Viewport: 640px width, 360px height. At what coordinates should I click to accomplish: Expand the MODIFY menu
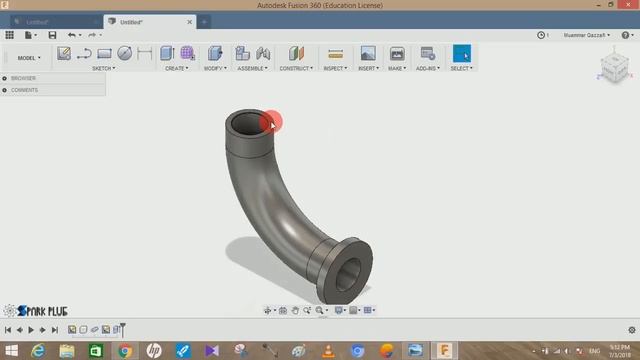tap(215, 69)
